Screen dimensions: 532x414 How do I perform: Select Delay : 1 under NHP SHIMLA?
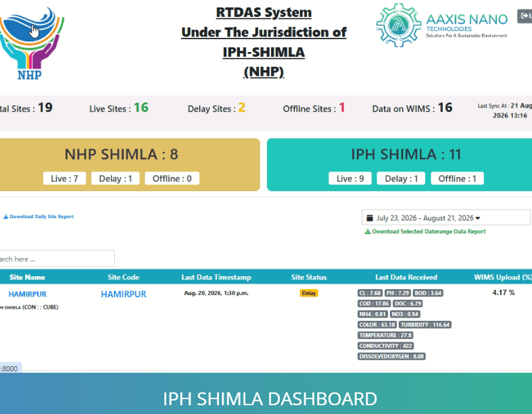coord(116,178)
